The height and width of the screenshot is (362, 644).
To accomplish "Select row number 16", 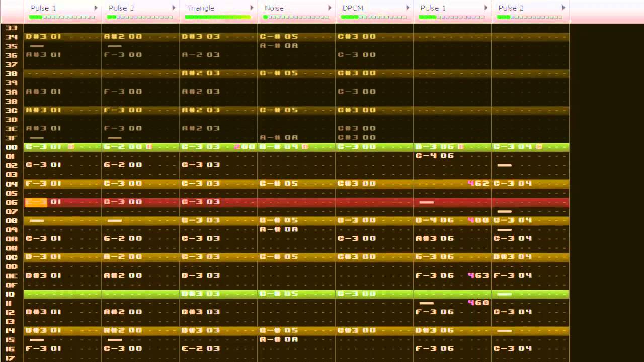I will (11, 349).
